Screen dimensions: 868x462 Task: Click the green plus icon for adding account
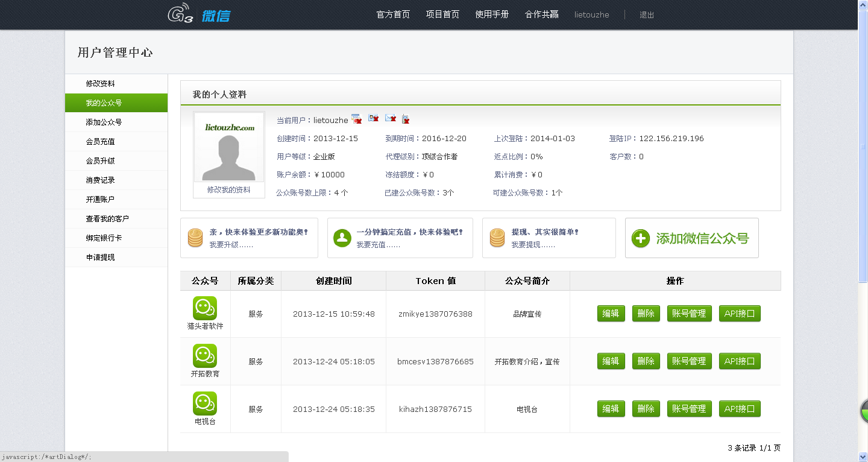pos(641,238)
